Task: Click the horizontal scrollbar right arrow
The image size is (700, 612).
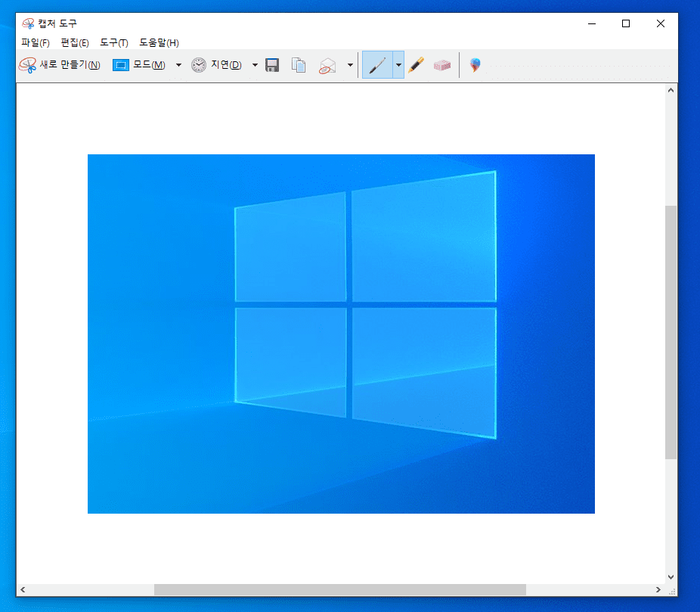Action: (658, 589)
